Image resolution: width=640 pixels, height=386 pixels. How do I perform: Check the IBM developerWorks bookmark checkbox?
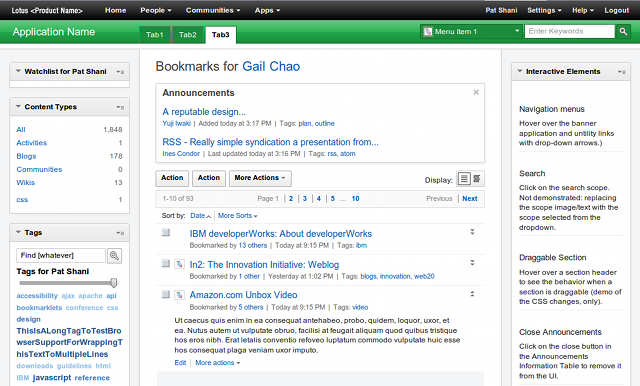tap(166, 233)
